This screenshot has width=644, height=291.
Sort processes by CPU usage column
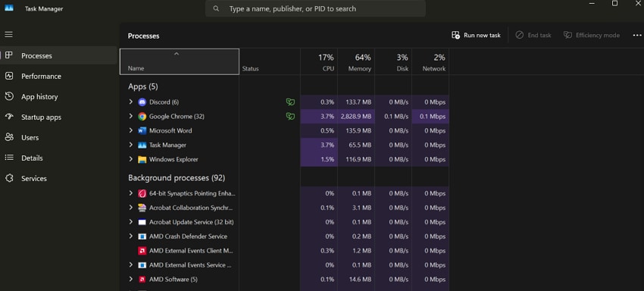tap(319, 62)
